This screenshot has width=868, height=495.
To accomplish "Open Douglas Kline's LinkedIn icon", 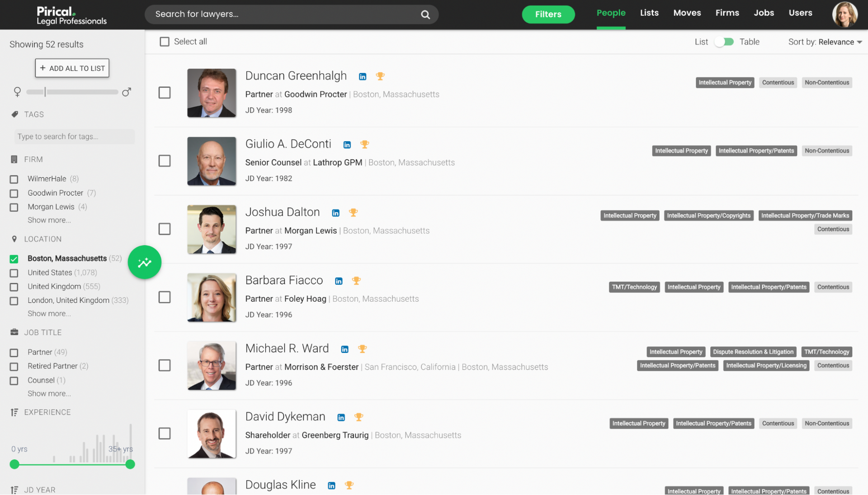I will [x=332, y=486].
